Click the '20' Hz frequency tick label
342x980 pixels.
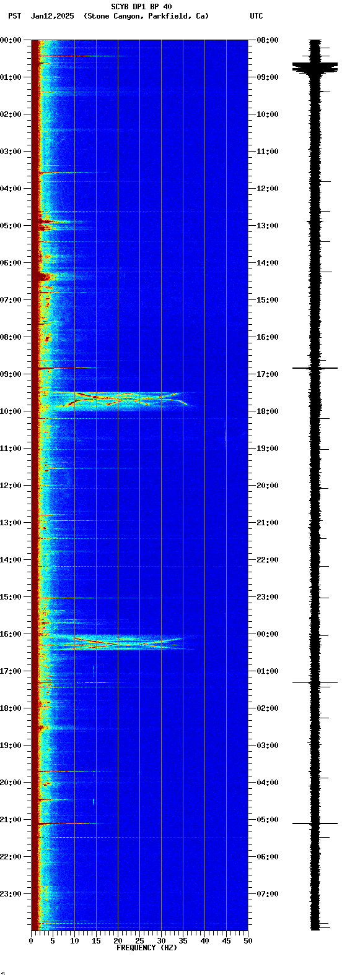tap(118, 941)
